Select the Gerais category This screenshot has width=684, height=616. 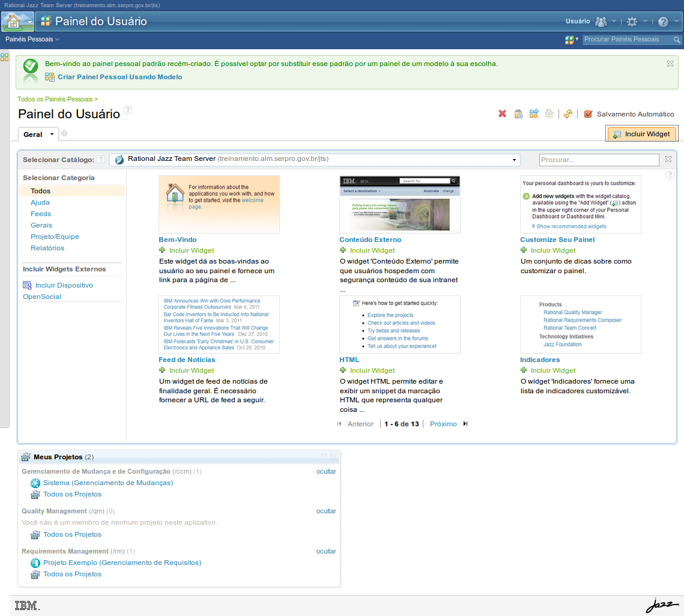click(41, 225)
